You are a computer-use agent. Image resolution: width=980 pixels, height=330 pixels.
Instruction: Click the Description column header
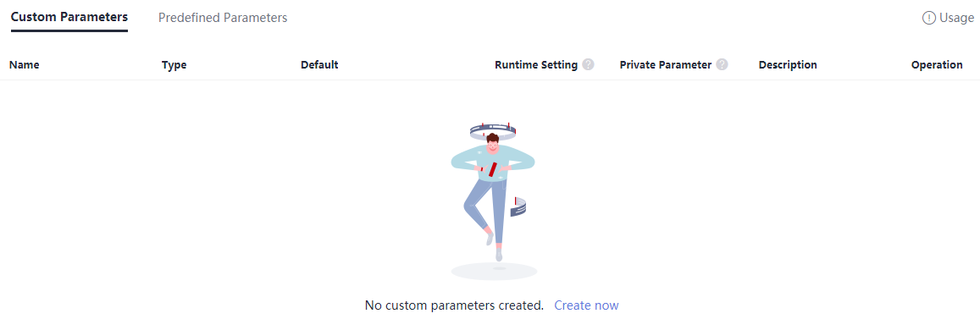pyautogui.click(x=788, y=65)
